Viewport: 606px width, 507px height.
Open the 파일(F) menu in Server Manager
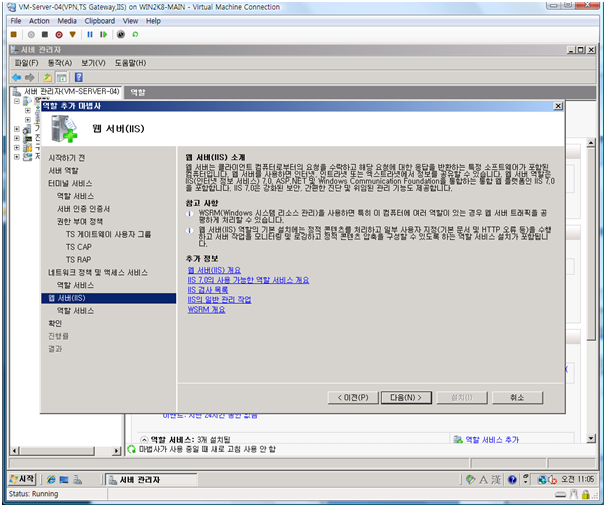(26, 63)
